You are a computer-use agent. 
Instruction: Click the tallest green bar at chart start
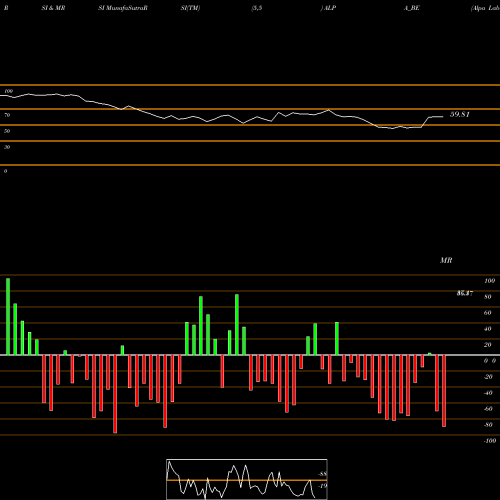pos(8,317)
